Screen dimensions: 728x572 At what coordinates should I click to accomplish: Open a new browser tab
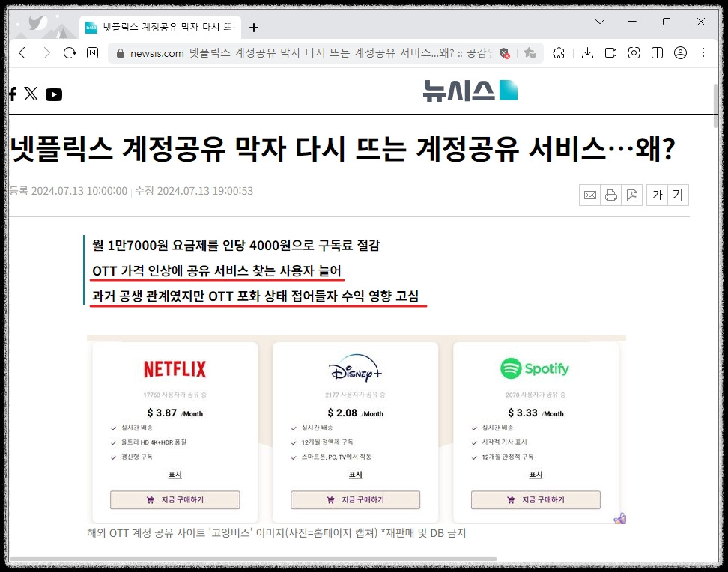pos(253,28)
